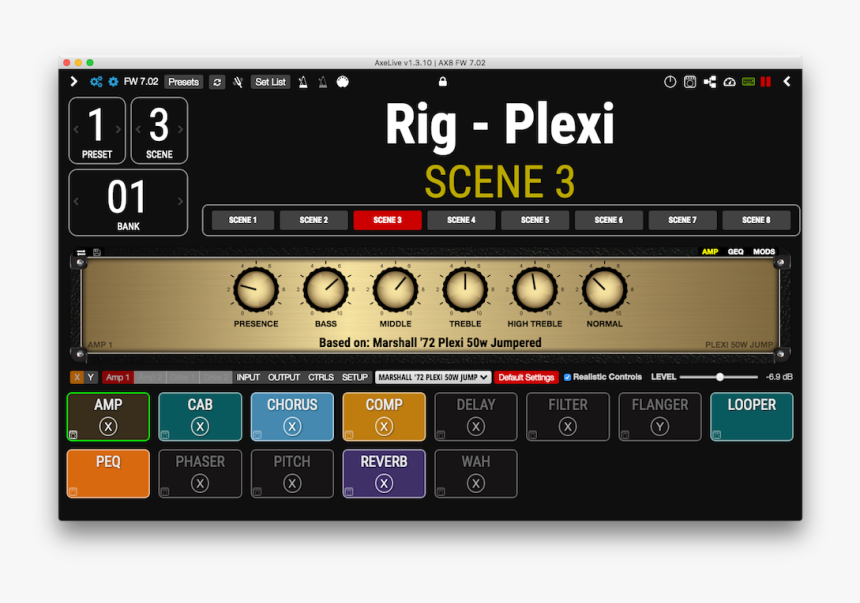The height and width of the screenshot is (603, 860).
Task: Select the active SCENE 3 tab
Action: point(387,220)
